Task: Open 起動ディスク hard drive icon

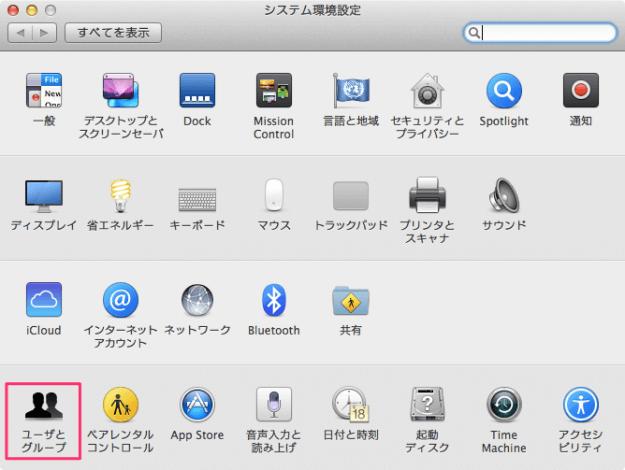Action: click(427, 404)
